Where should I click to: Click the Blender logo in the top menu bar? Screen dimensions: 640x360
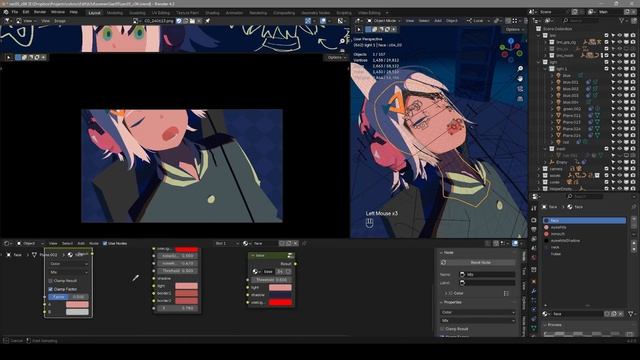click(6, 12)
